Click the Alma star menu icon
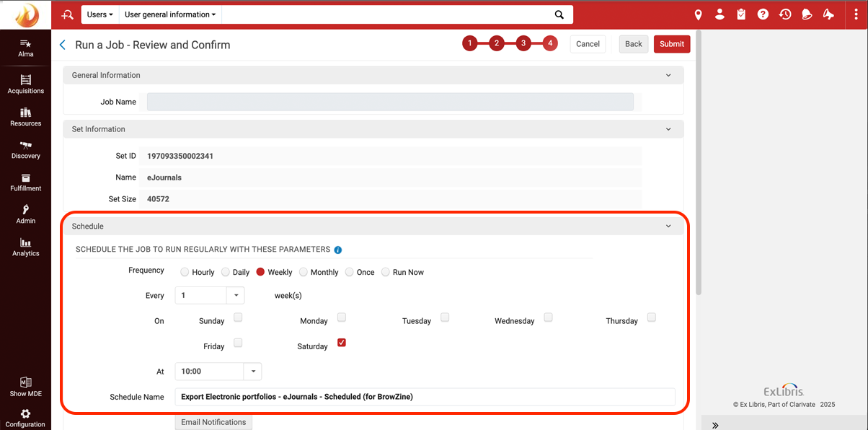This screenshot has height=430, width=868. [26, 43]
